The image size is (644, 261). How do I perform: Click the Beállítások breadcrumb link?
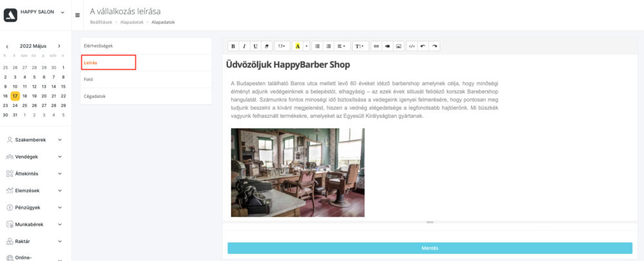101,22
